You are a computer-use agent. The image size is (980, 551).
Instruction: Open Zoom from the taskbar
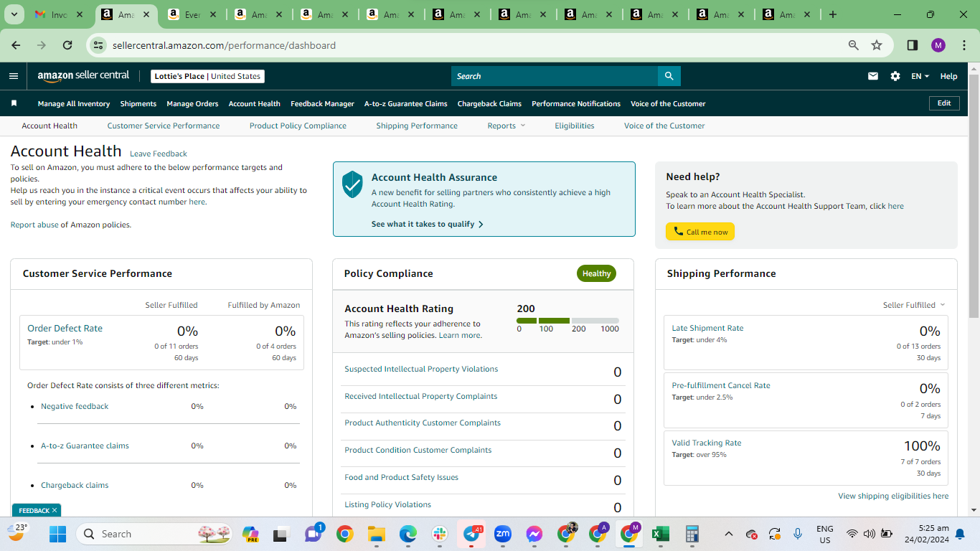[x=503, y=534]
